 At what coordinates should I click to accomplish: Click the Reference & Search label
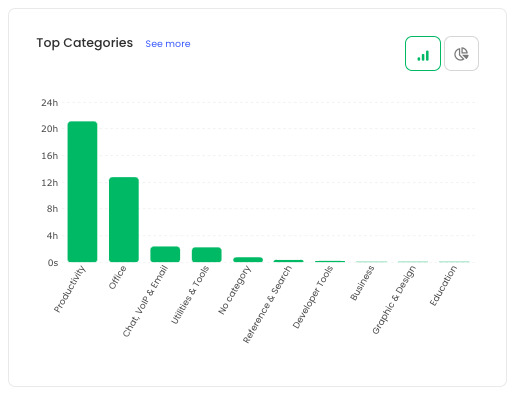click(267, 304)
